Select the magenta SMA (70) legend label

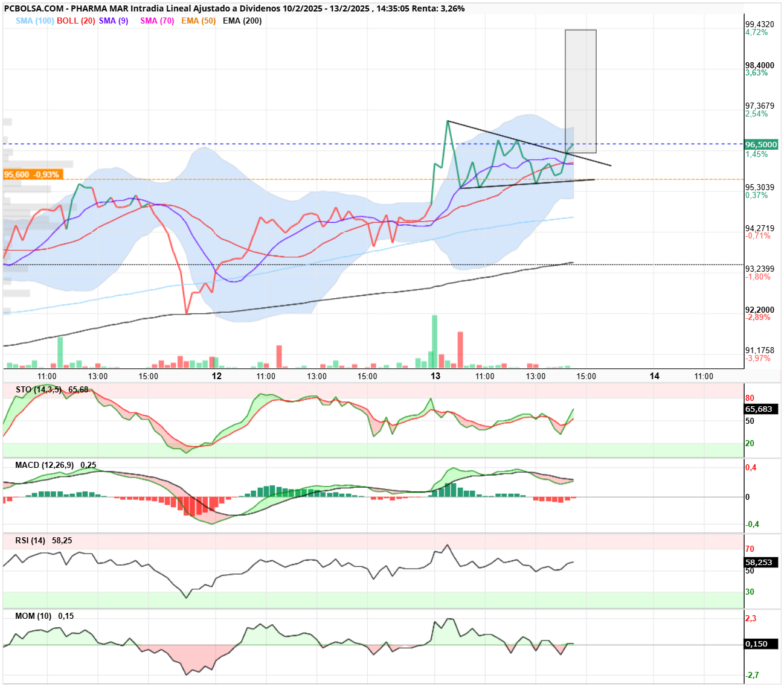(157, 21)
